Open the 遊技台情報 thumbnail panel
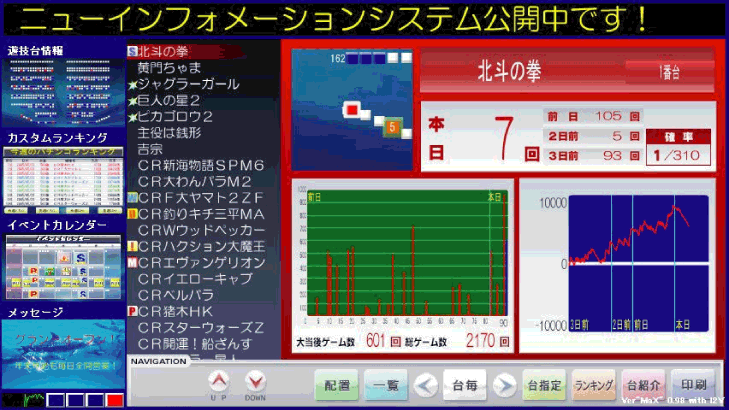729x410 pixels. click(x=63, y=92)
